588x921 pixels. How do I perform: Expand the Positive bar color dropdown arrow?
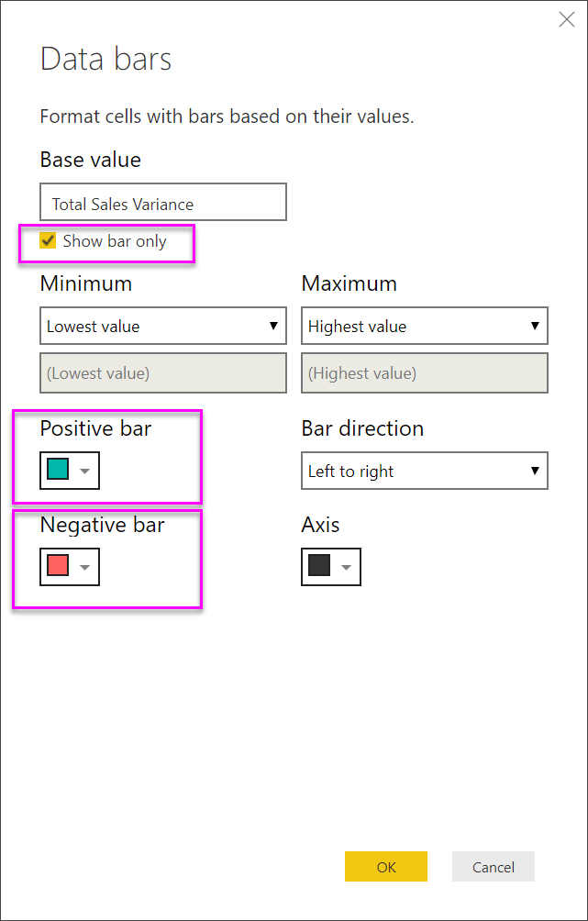(x=85, y=471)
